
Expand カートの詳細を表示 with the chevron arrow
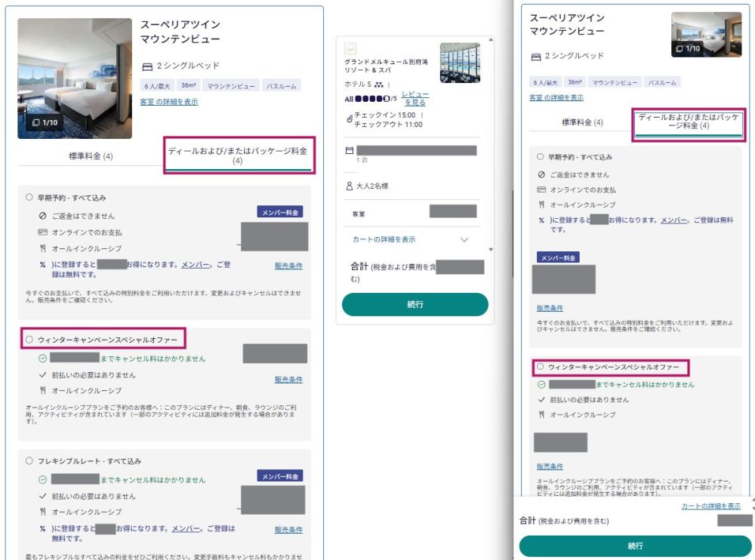pyautogui.click(x=464, y=239)
